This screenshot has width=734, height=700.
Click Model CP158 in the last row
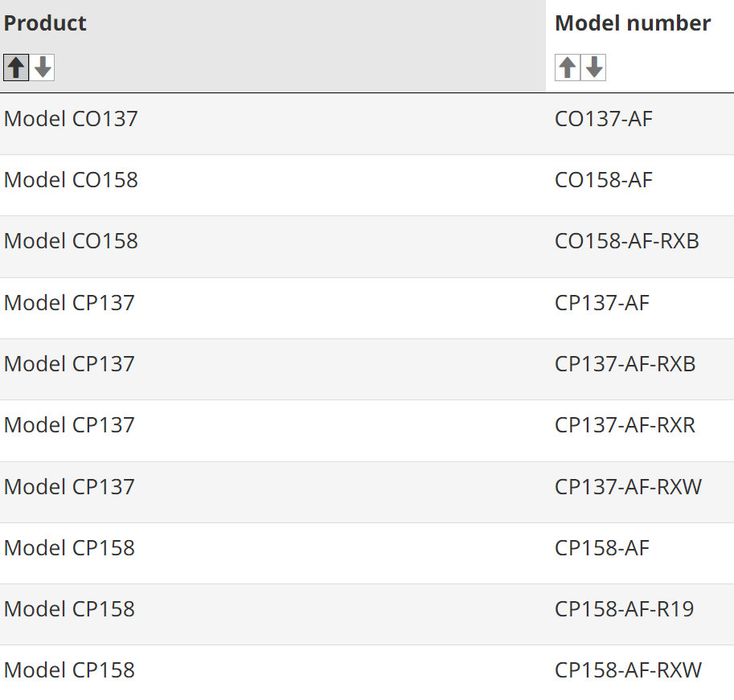69,670
